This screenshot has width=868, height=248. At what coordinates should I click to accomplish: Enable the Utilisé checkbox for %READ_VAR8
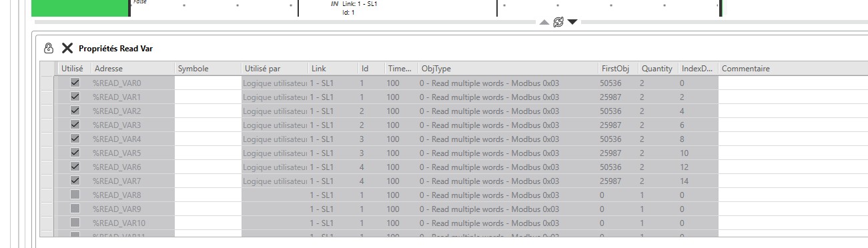click(75, 195)
